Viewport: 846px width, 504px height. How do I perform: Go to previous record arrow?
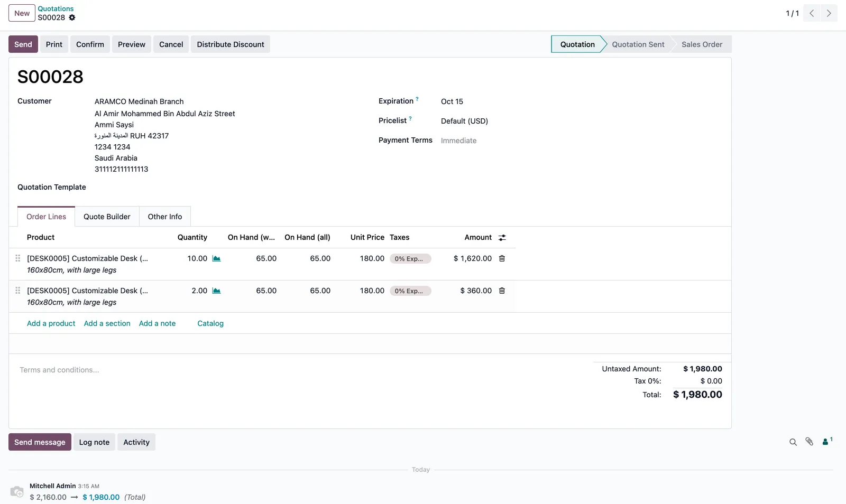point(812,13)
